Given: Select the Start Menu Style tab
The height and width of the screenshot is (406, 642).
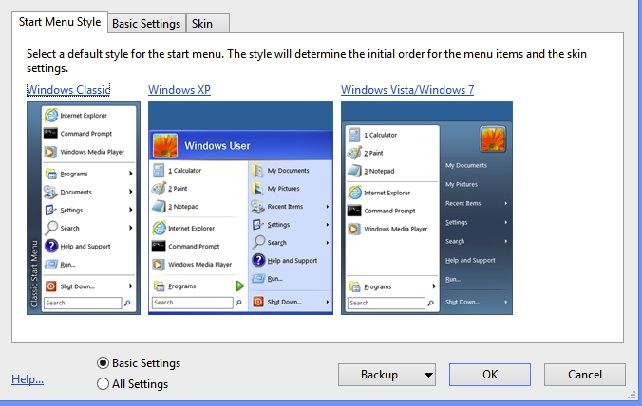Looking at the screenshot, I should click(60, 22).
